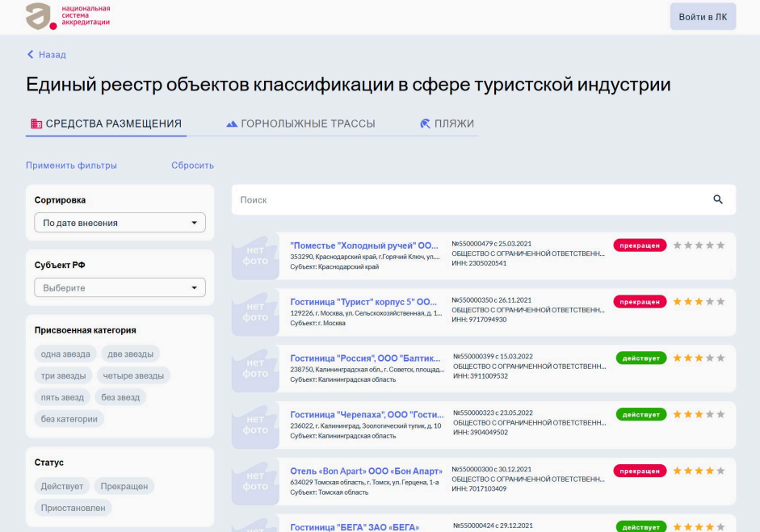This screenshot has height=532, width=760.
Task: Click registration number №550000399 с 15.03.2022
Action: pyautogui.click(x=493, y=356)
